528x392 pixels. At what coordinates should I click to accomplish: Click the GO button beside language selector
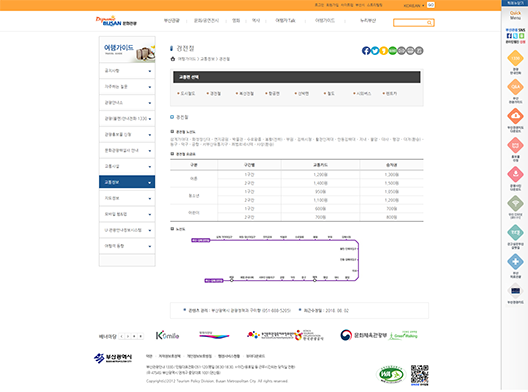430,5
